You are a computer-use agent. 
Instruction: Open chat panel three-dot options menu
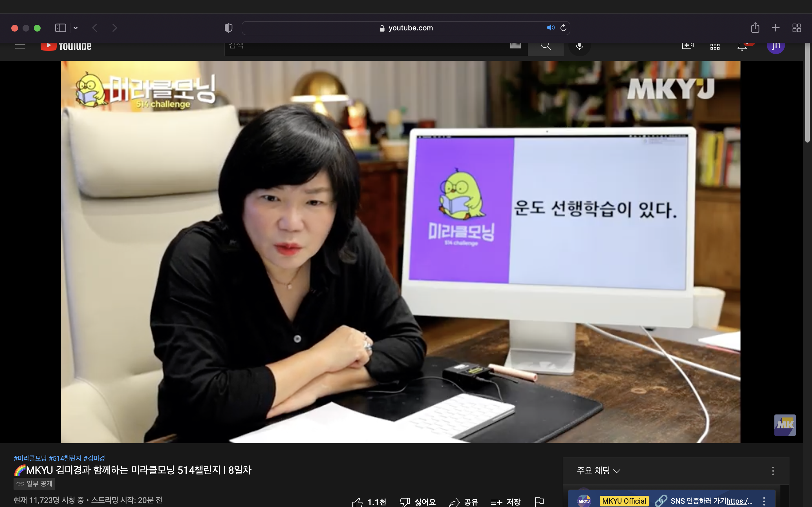(773, 471)
